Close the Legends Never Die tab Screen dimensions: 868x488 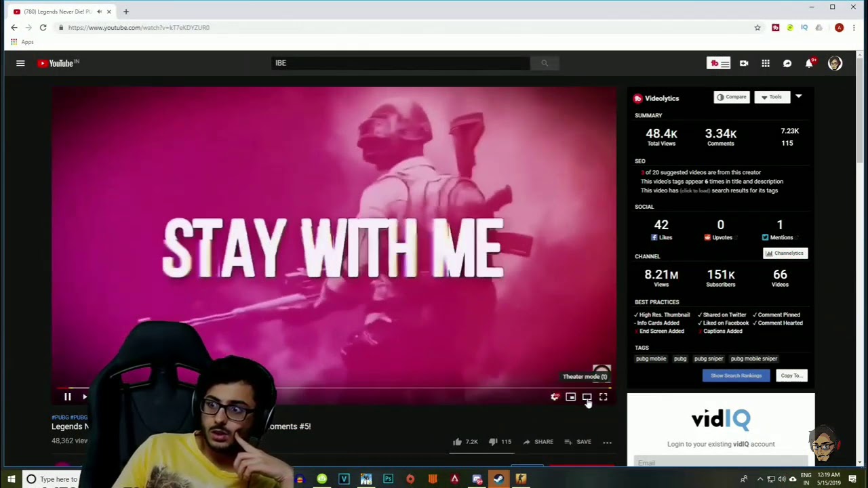click(x=108, y=12)
